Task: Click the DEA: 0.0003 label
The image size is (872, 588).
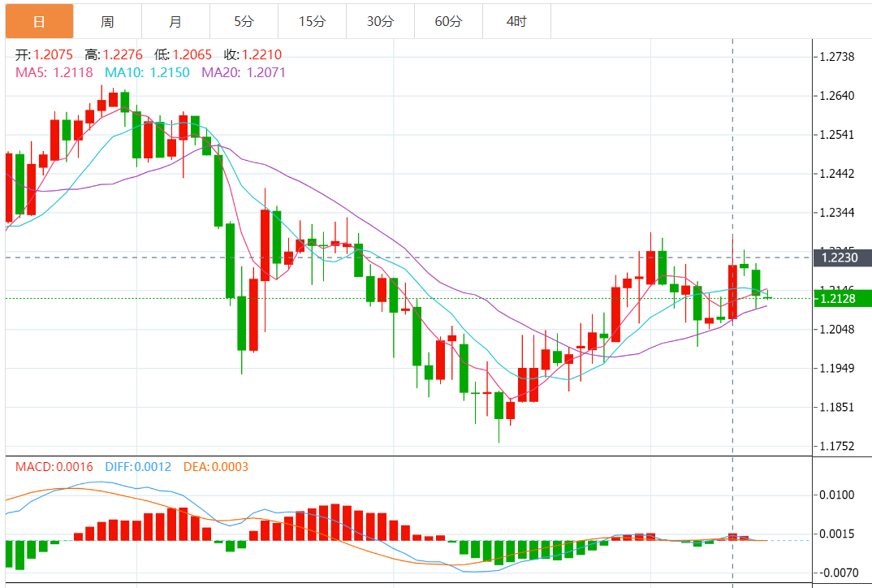Action: click(x=216, y=467)
